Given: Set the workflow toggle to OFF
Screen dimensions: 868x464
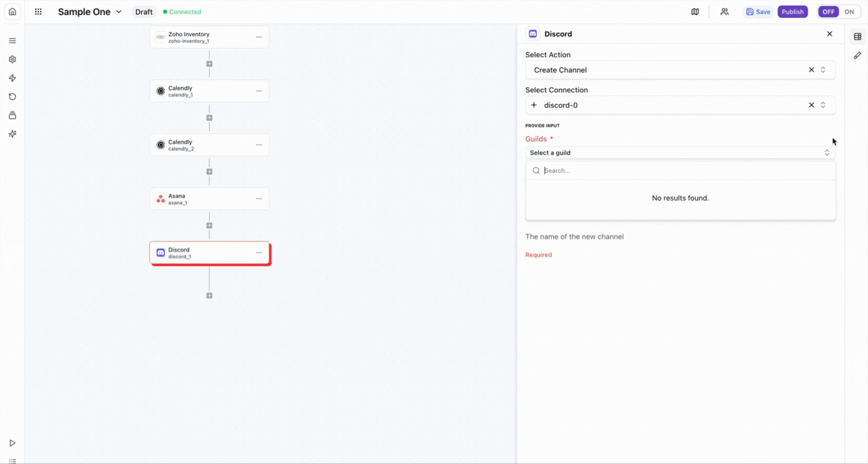Looking at the screenshot, I should 829,11.
